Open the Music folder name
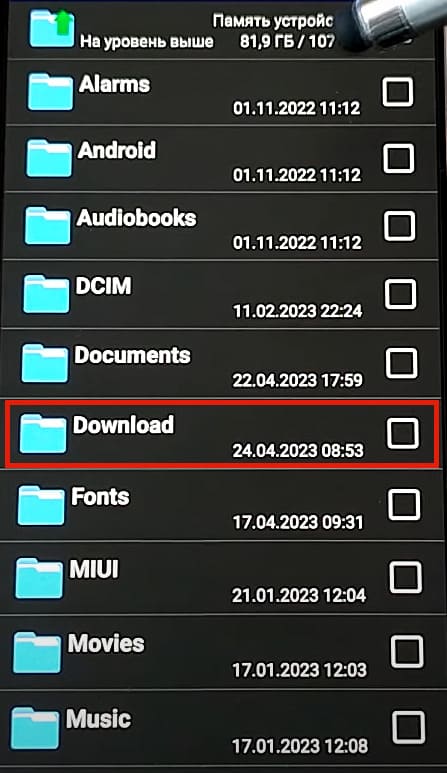This screenshot has height=773, width=447. 99,719
